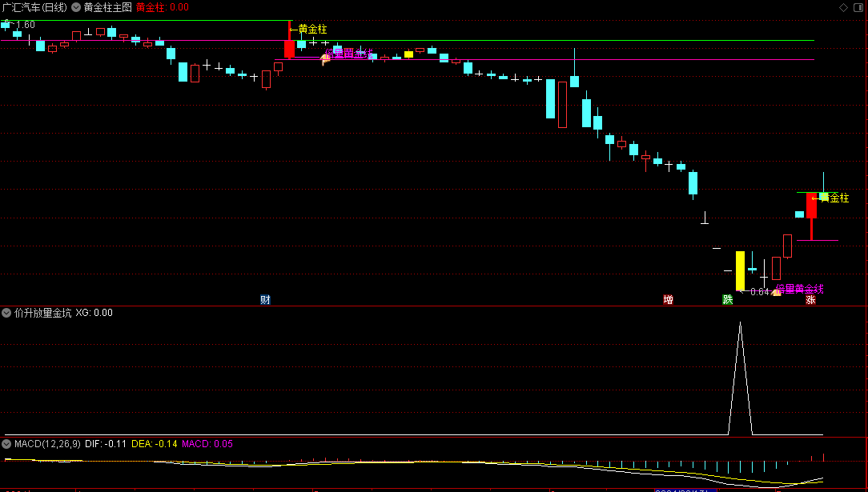Click the 倍量黄金线 label near the 0.64 low
This screenshot has height=492, width=868.
point(799,289)
